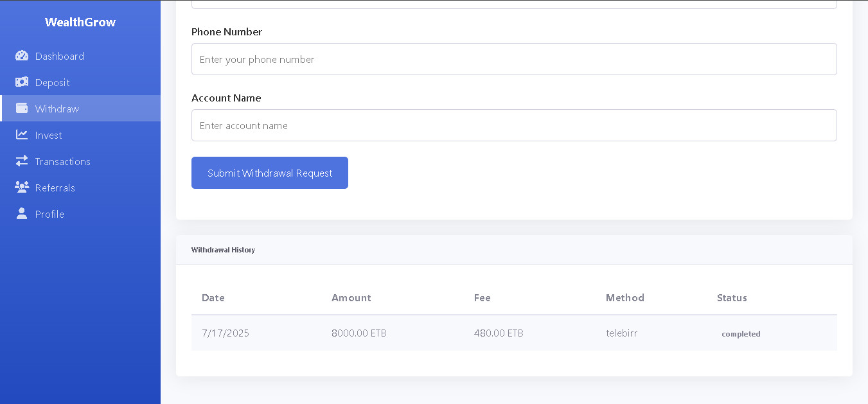Focus the phone number input field

point(514,59)
